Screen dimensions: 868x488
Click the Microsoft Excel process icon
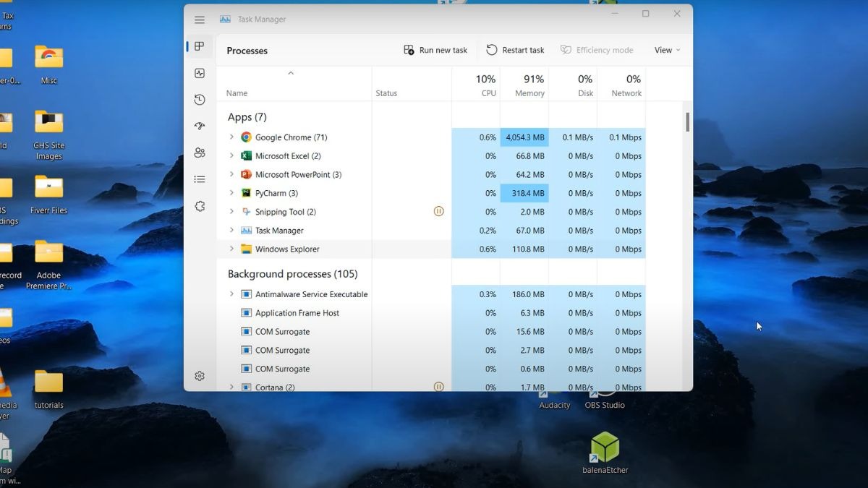(x=246, y=156)
